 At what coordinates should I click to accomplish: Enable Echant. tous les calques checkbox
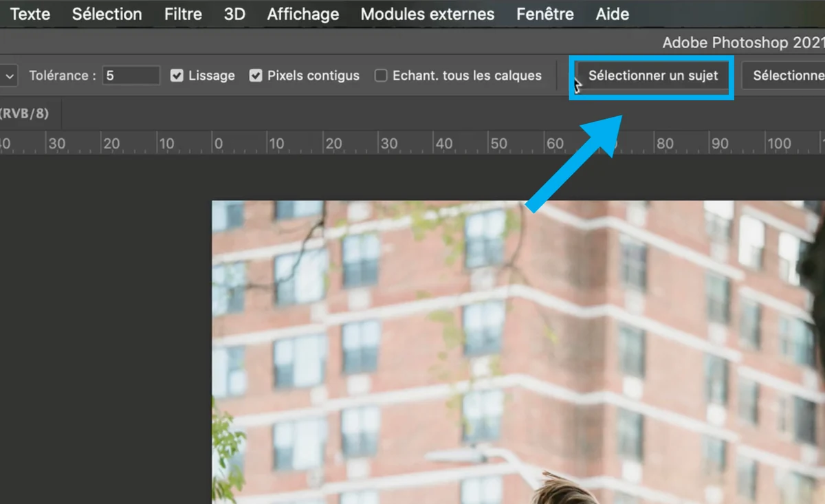[x=381, y=76]
